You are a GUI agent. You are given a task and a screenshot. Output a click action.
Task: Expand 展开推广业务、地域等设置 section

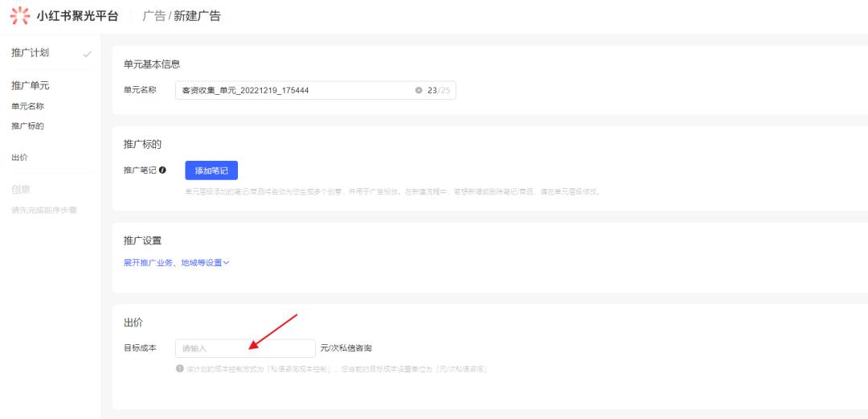point(172,262)
